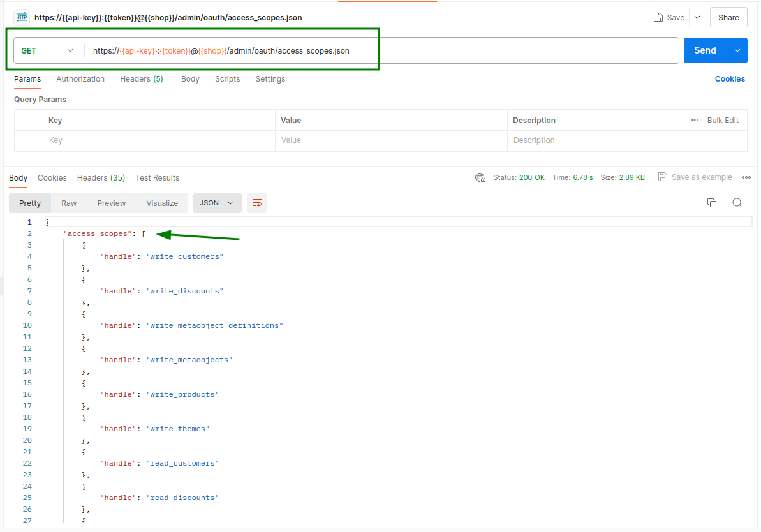Switch to the Headers (5) request tab
761x532 pixels.
141,78
